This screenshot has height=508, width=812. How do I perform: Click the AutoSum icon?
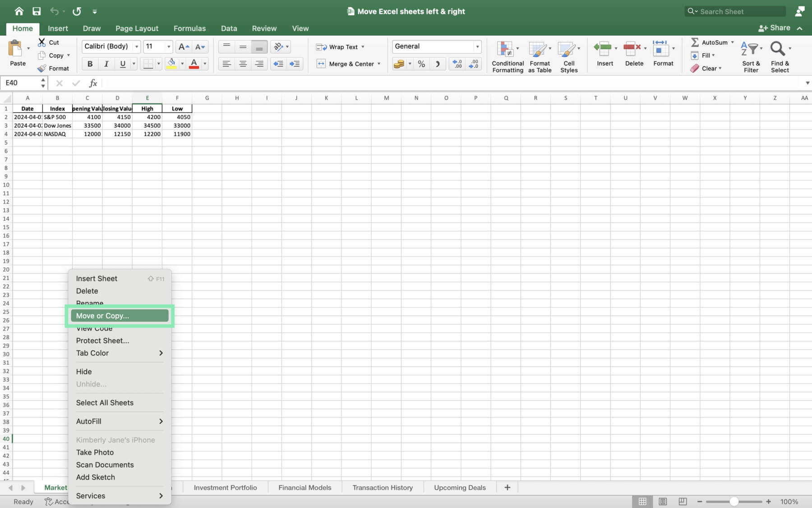(x=695, y=42)
